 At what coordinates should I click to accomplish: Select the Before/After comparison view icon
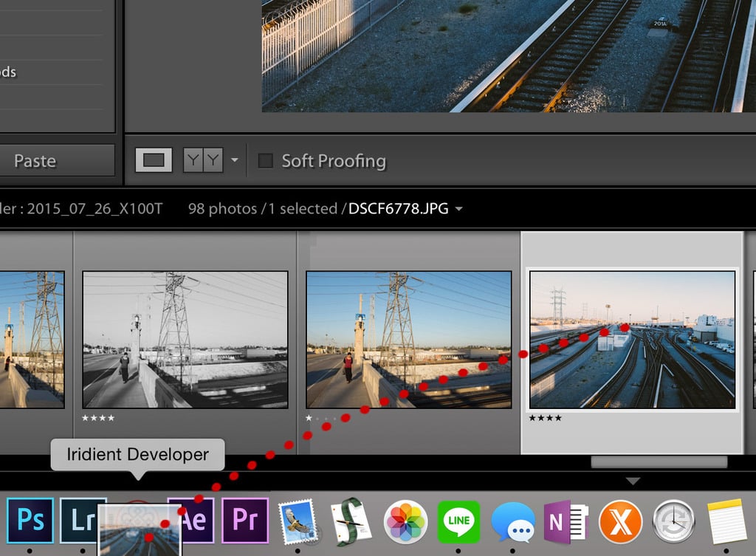[203, 160]
